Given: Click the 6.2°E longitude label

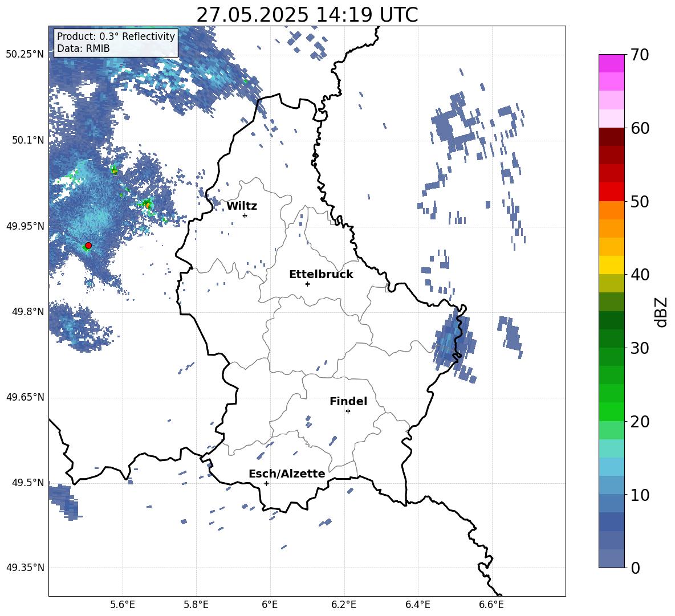Looking at the screenshot, I should coord(344,605).
